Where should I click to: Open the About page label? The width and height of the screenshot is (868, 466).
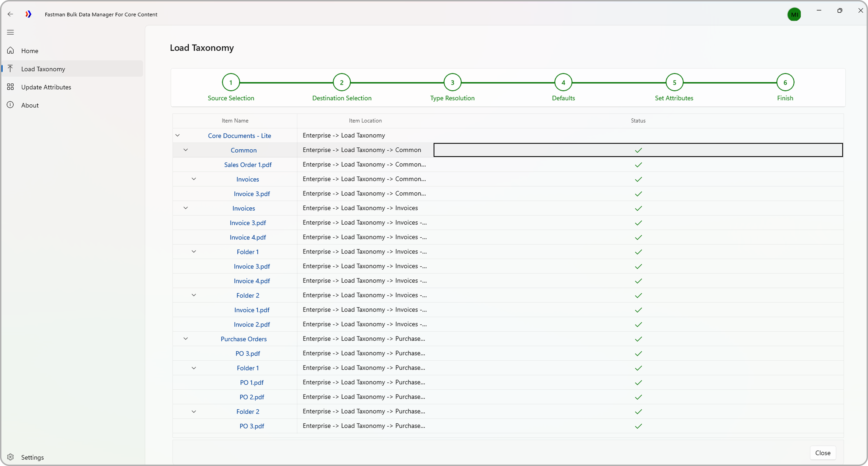tap(30, 105)
